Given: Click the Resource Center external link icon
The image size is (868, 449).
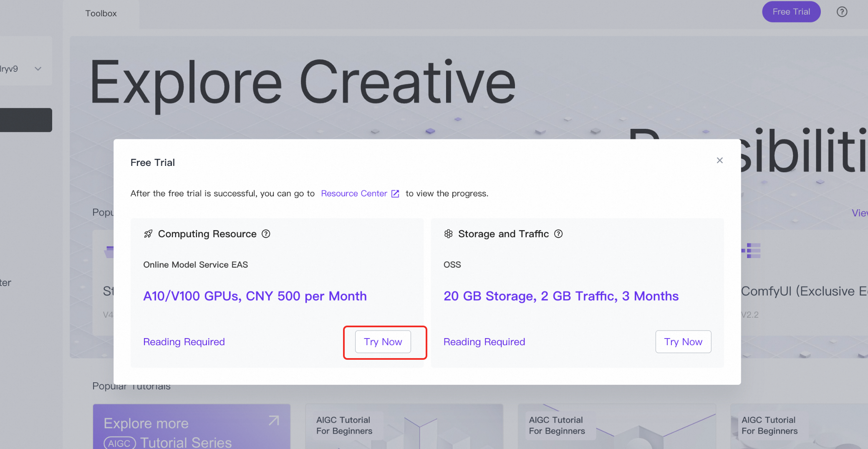Looking at the screenshot, I should [x=395, y=193].
